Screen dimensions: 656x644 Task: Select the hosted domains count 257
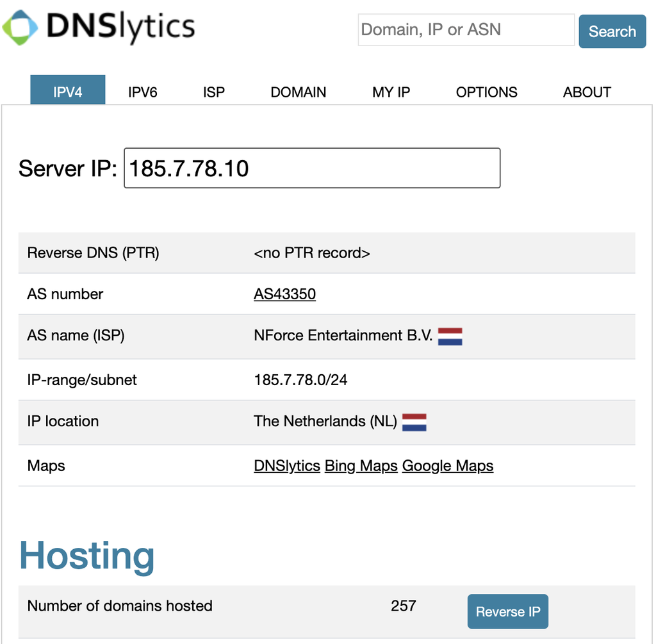click(404, 606)
